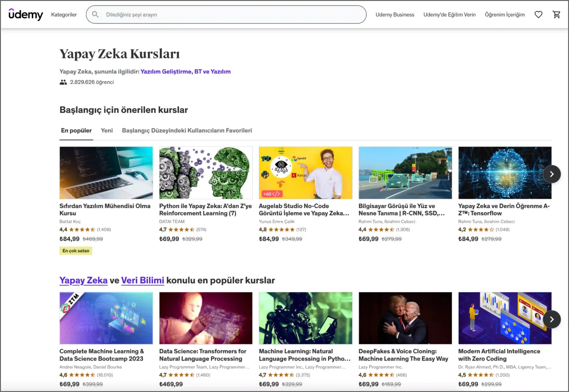The image size is (569, 392).
Task: Click Augelab Studio No-Code course title
Action: [x=304, y=209]
